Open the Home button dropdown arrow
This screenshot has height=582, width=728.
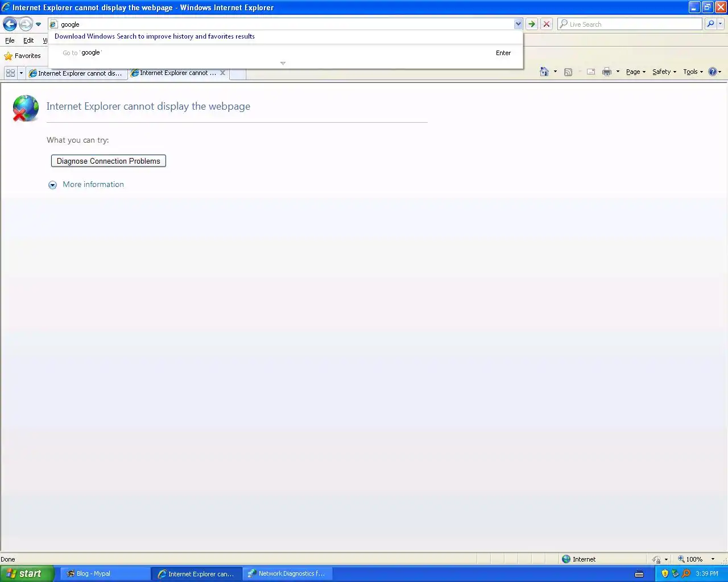tap(555, 72)
